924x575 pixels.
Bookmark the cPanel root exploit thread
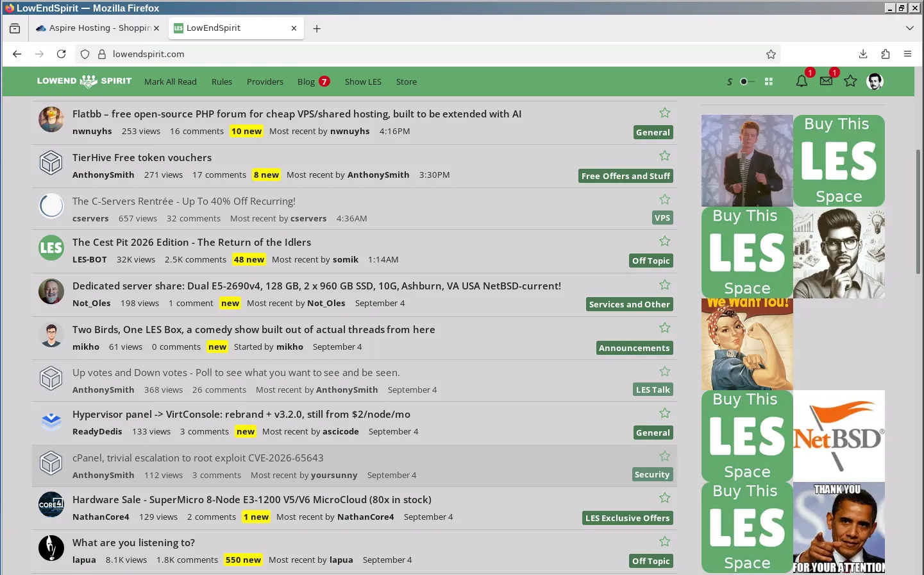click(665, 456)
